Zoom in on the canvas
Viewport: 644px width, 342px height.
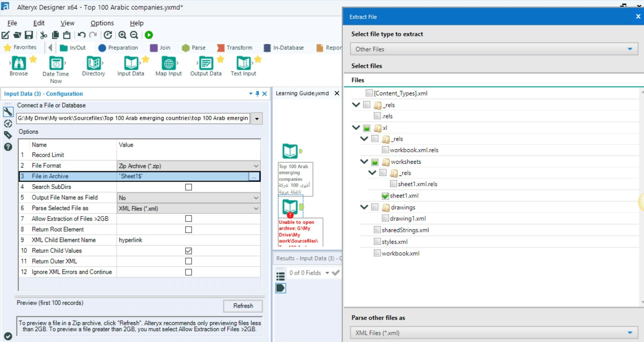point(122,35)
